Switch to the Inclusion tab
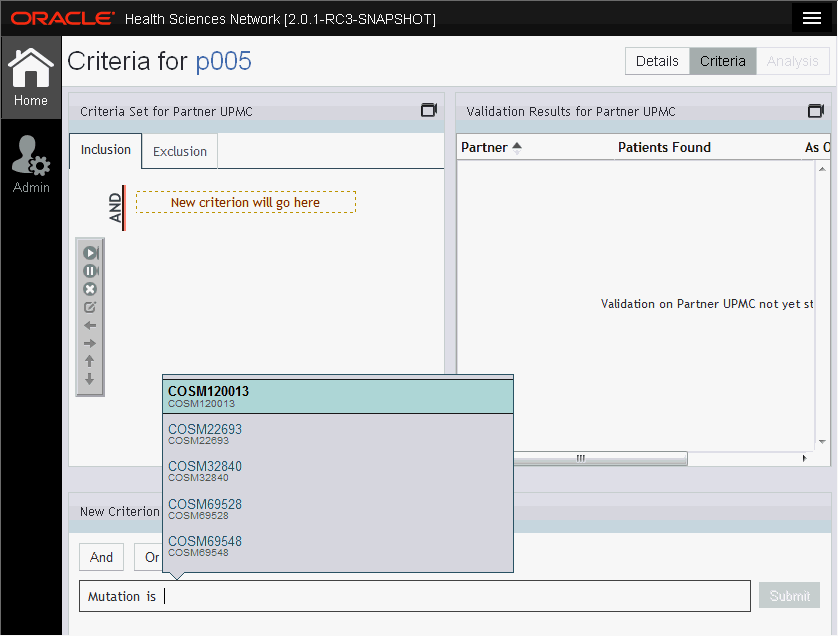The height and width of the screenshot is (636, 838). pyautogui.click(x=105, y=150)
